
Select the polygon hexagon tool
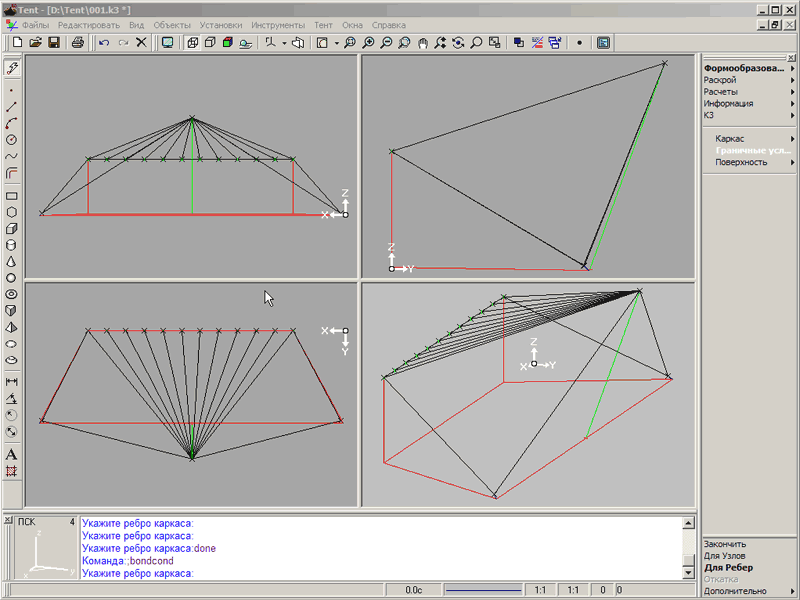11,212
